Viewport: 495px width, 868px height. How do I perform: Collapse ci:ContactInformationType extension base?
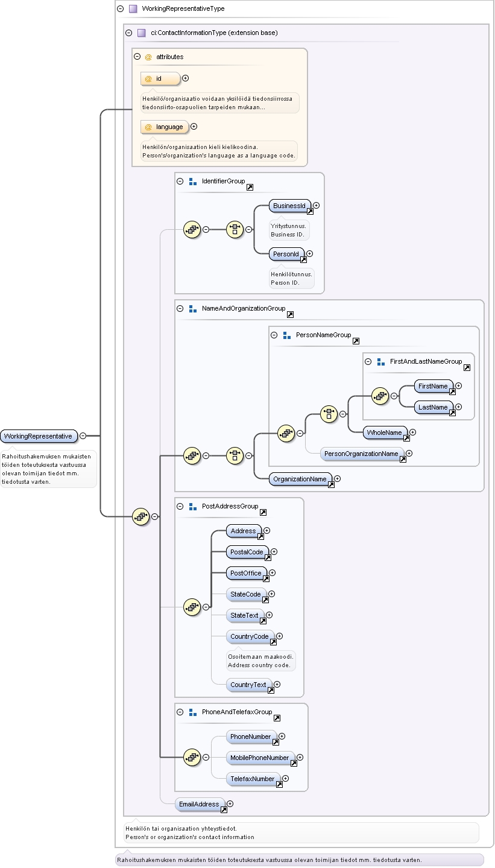128,33
